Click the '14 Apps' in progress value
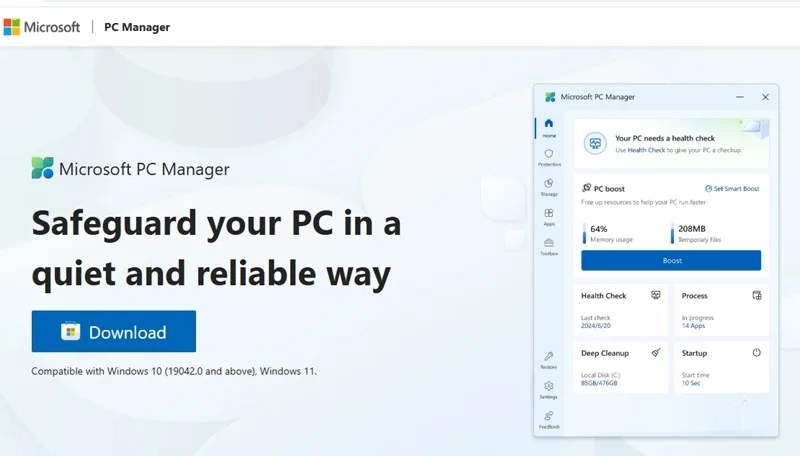 click(693, 325)
